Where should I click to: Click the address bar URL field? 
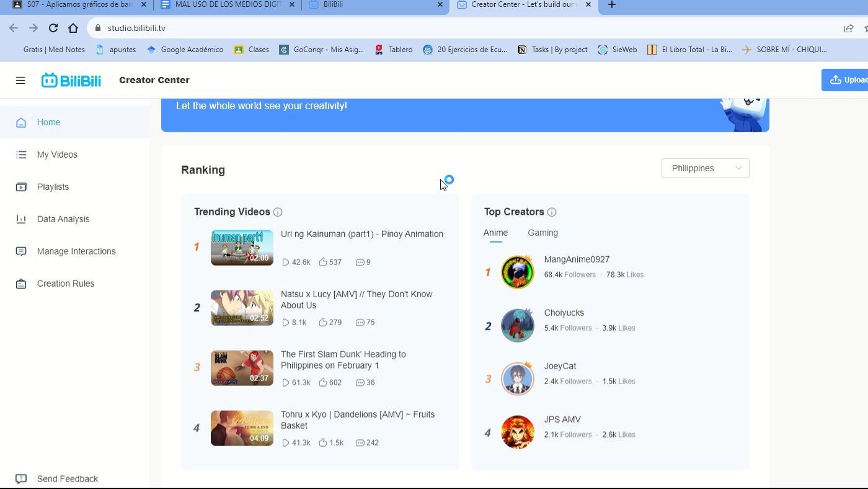tap(434, 28)
